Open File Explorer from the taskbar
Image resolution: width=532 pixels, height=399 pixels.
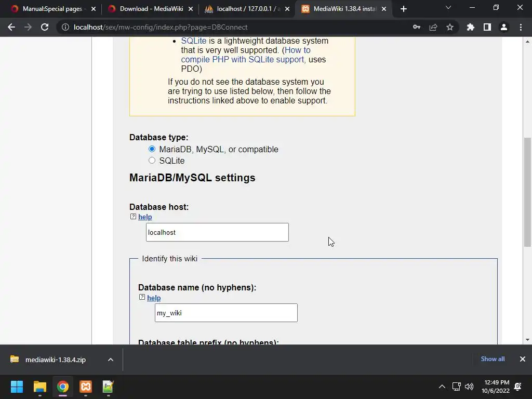39,387
